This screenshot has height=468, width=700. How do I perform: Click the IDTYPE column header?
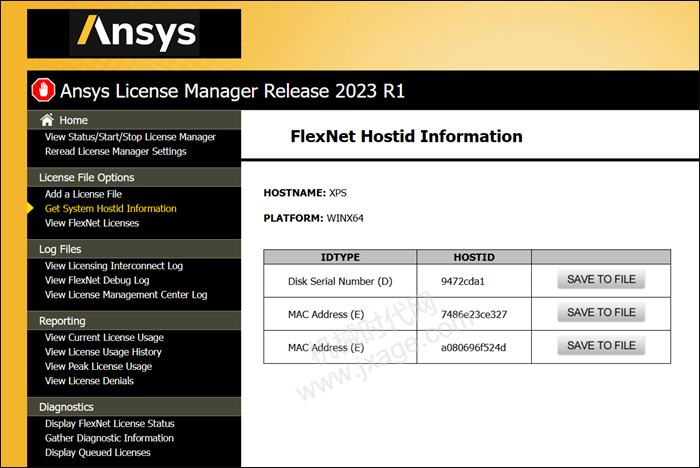[x=340, y=257]
